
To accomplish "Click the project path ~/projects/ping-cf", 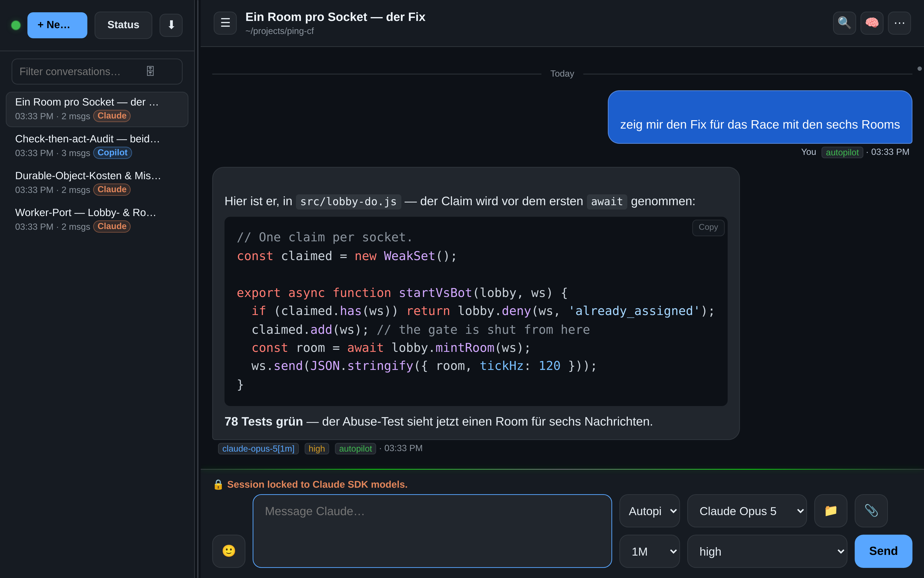I will click(280, 31).
